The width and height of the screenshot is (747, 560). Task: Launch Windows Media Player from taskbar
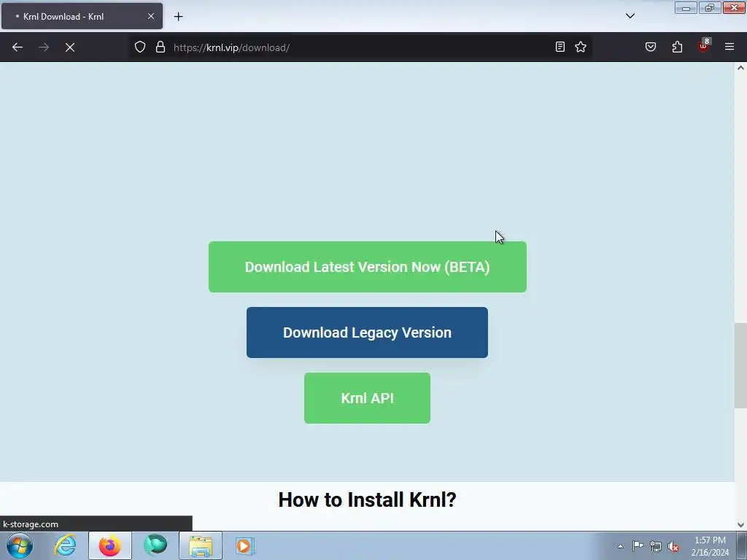pyautogui.click(x=245, y=545)
